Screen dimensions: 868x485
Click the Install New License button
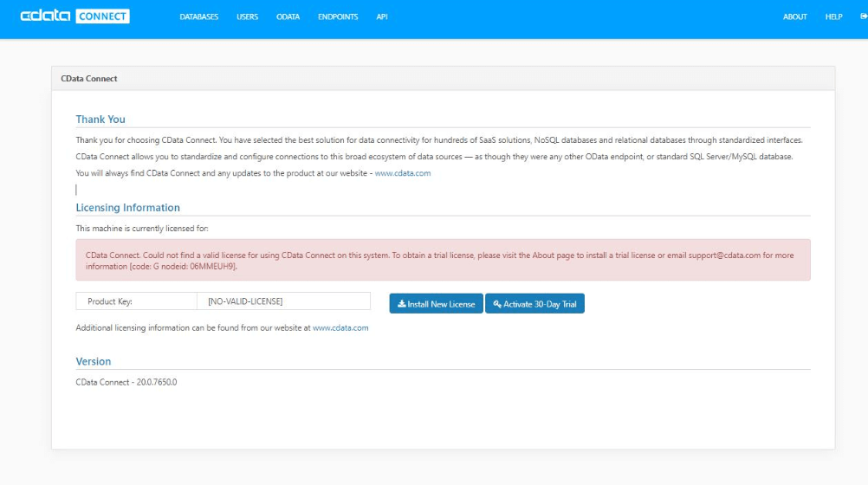tap(437, 303)
